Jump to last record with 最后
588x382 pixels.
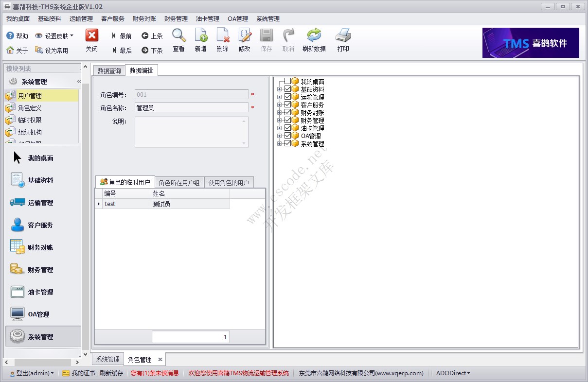coord(122,51)
